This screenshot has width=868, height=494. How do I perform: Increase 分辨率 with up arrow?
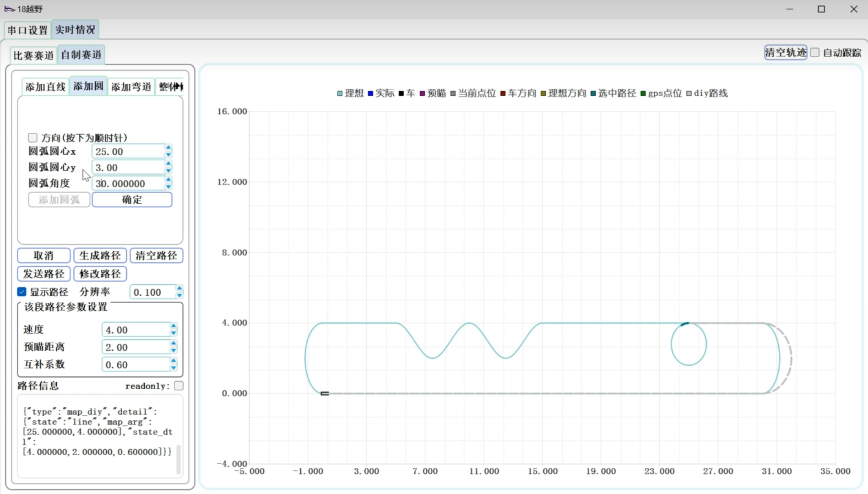179,288
